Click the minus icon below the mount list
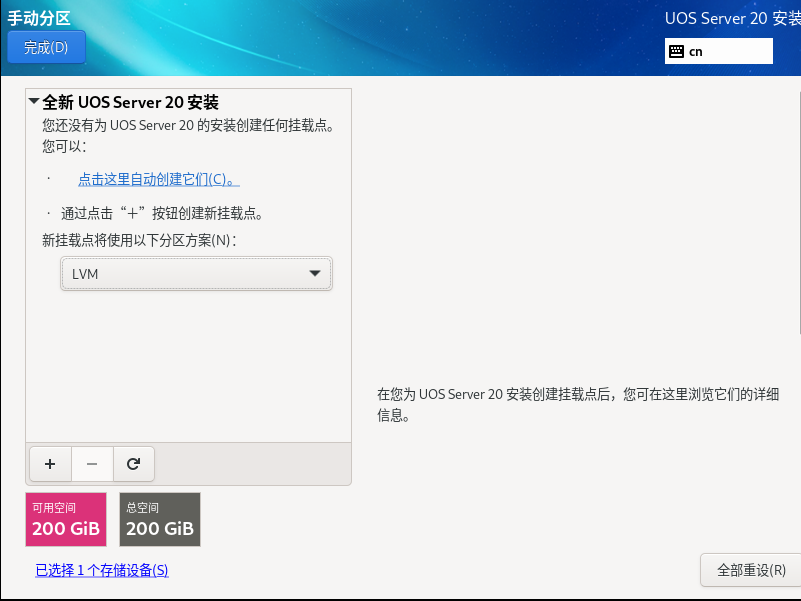Viewport: 801px width, 601px height. click(92, 464)
